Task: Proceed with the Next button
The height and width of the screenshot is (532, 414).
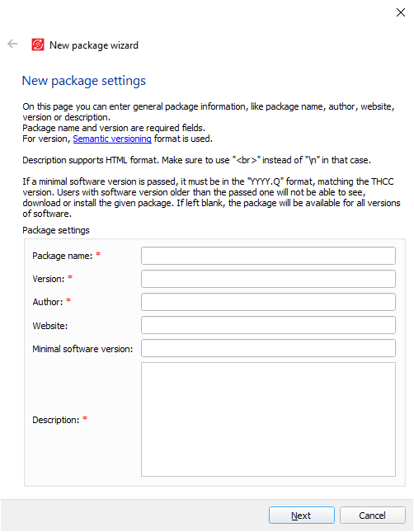Action: click(x=301, y=515)
